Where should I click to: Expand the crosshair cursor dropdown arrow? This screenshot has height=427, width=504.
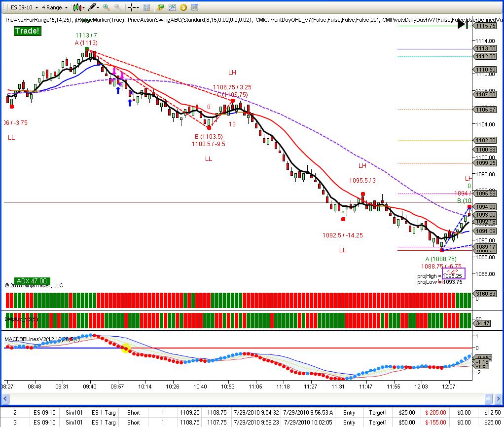138,8
